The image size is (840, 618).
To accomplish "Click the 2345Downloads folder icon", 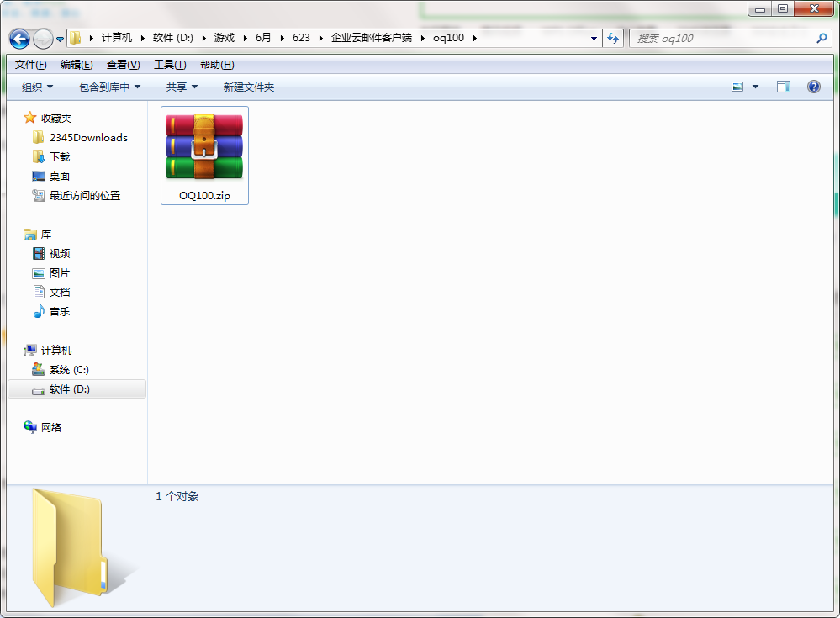I will pos(38,138).
